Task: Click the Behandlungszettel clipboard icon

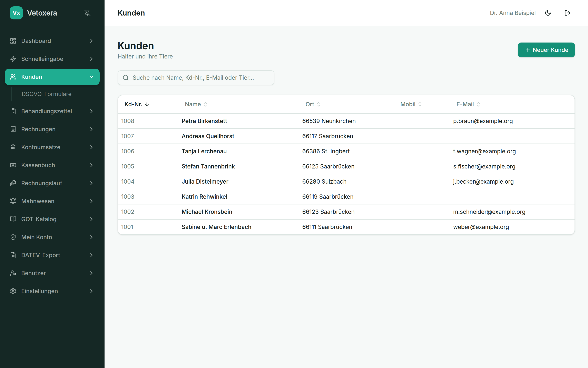Action: 13,111
